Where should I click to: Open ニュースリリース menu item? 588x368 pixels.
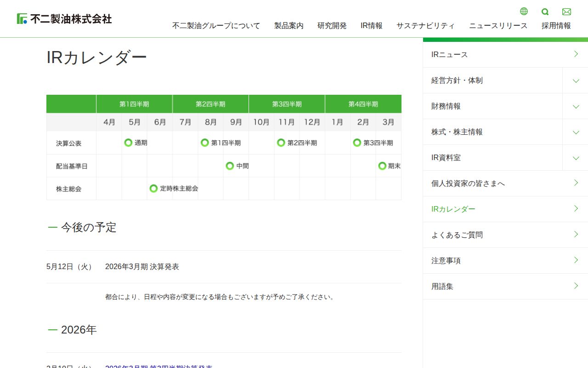[498, 26]
